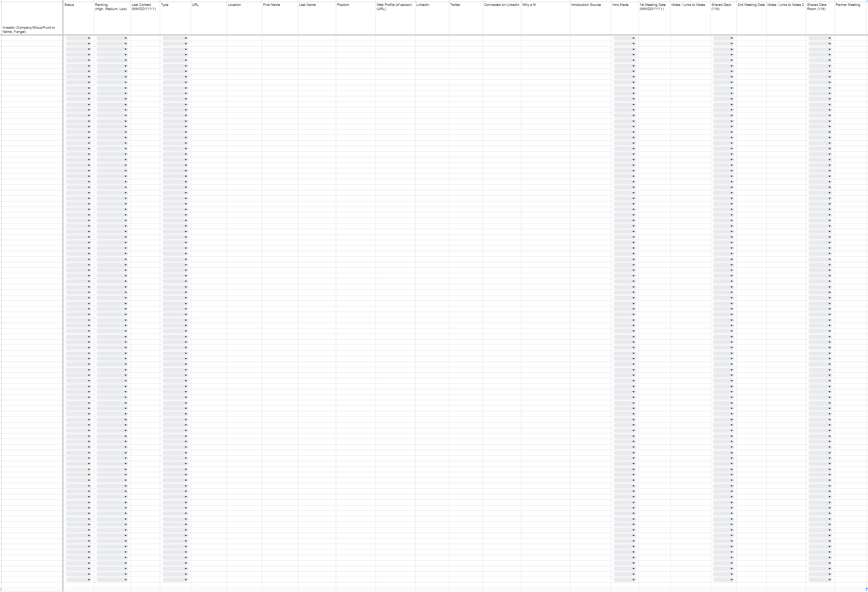Viewport: 868px width, 592px height.
Task: Select the Why a fit header
Action: (545, 19)
